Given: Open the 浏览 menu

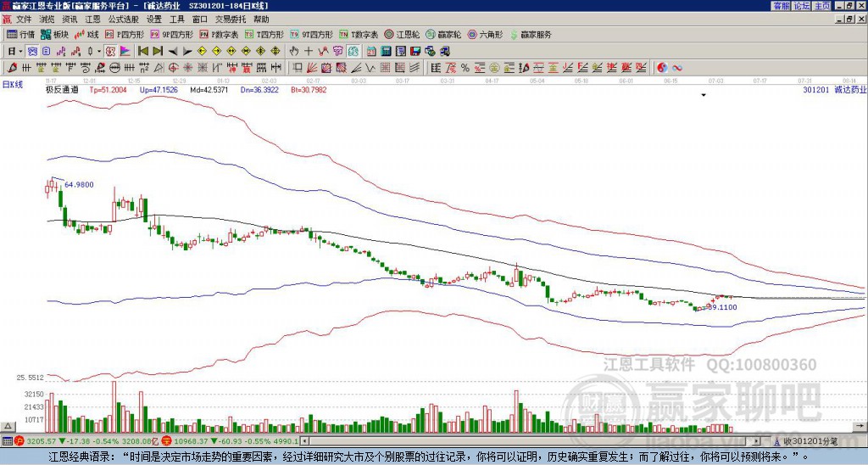Looking at the screenshot, I should (47, 20).
